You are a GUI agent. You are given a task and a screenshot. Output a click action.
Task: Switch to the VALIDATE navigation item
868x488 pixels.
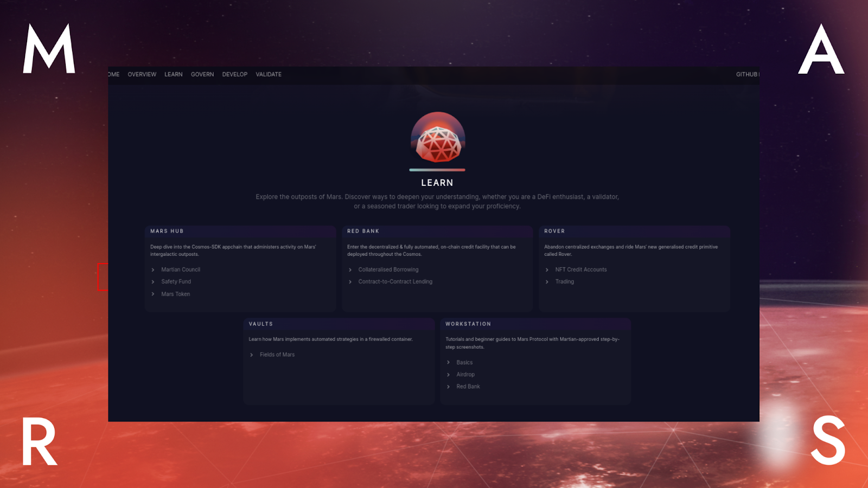click(x=269, y=74)
